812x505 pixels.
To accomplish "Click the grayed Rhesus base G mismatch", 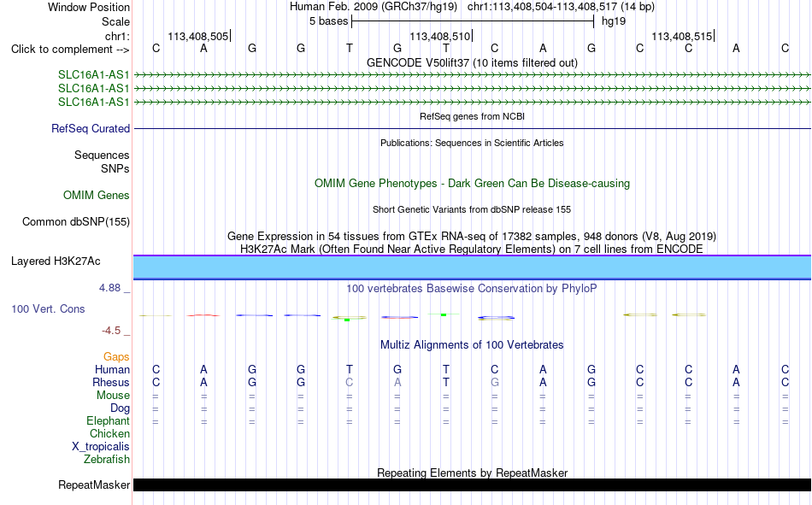I will (495, 382).
